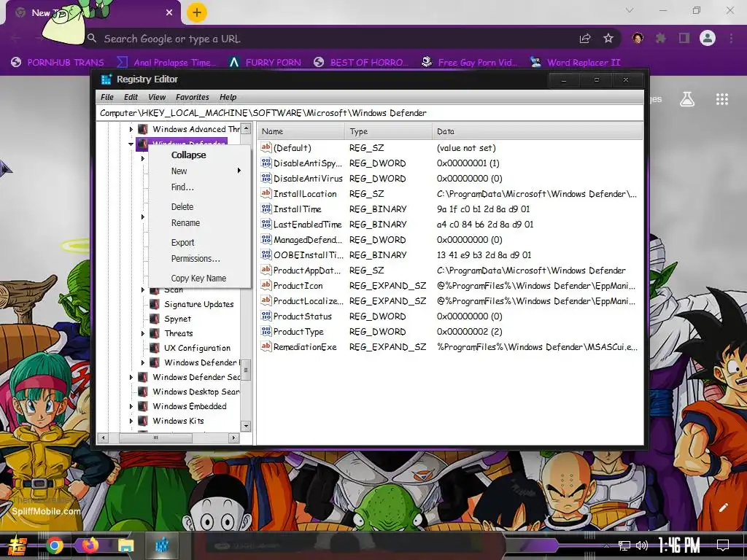Viewport: 747px width, 560px height.
Task: Open the Favorites menu
Action: click(x=193, y=97)
